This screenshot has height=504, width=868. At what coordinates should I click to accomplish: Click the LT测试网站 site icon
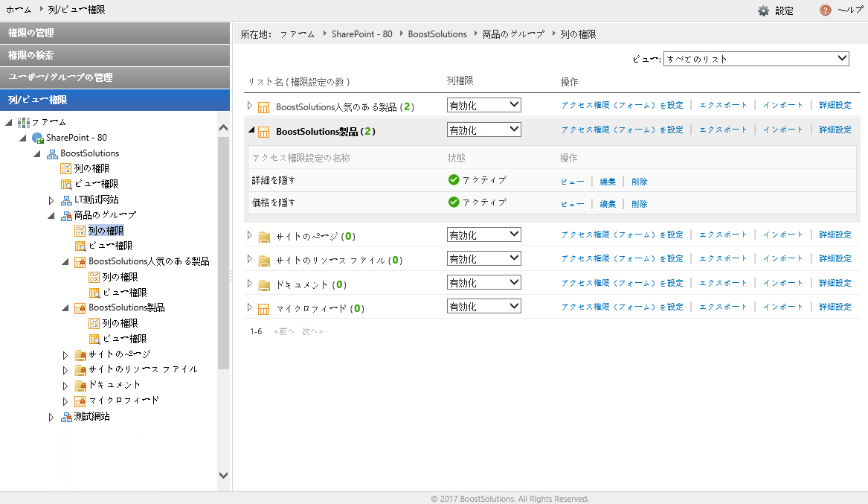(66, 200)
